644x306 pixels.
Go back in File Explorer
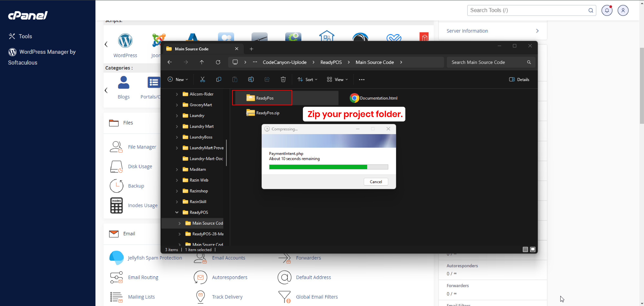pos(169,62)
